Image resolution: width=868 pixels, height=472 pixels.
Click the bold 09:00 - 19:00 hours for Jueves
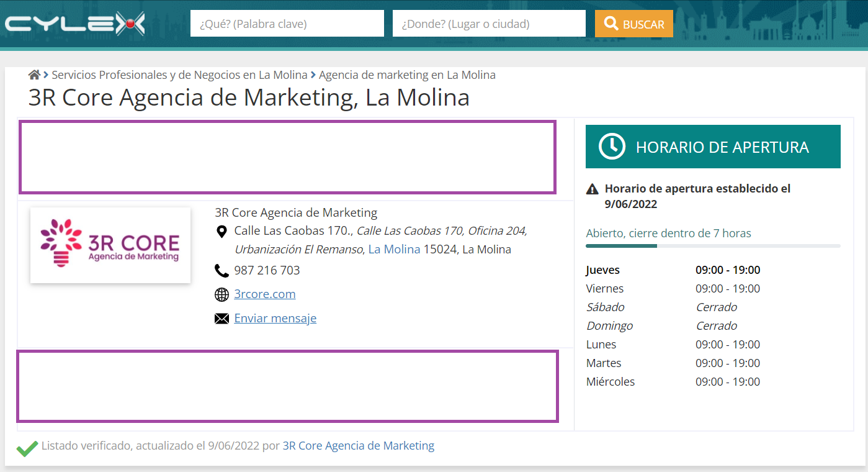tap(728, 270)
